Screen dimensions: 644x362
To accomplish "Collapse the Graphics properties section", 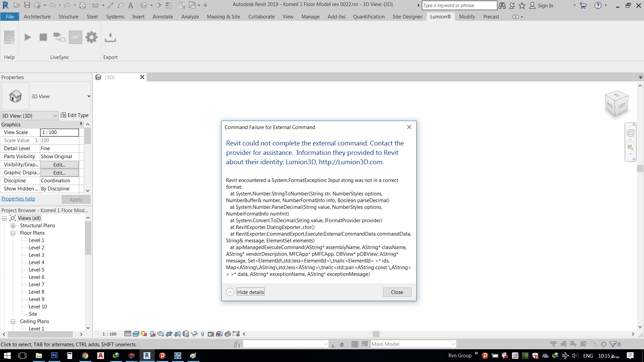I will coord(81,124).
